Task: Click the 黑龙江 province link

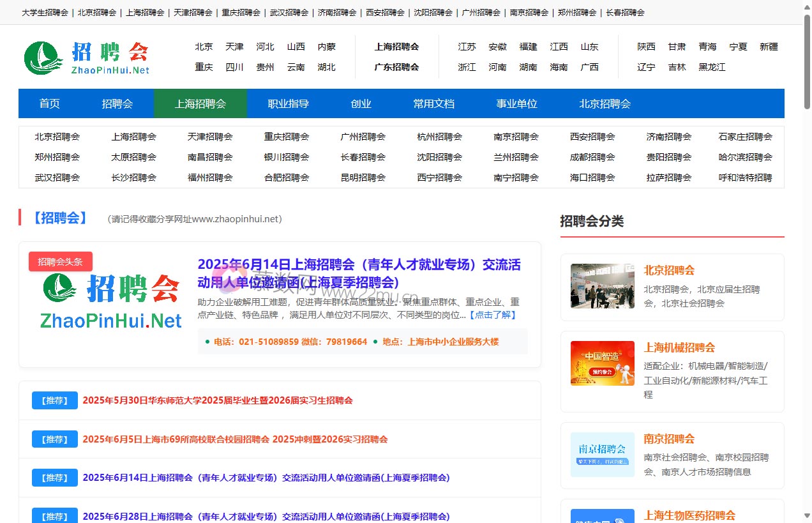Action: [x=710, y=67]
